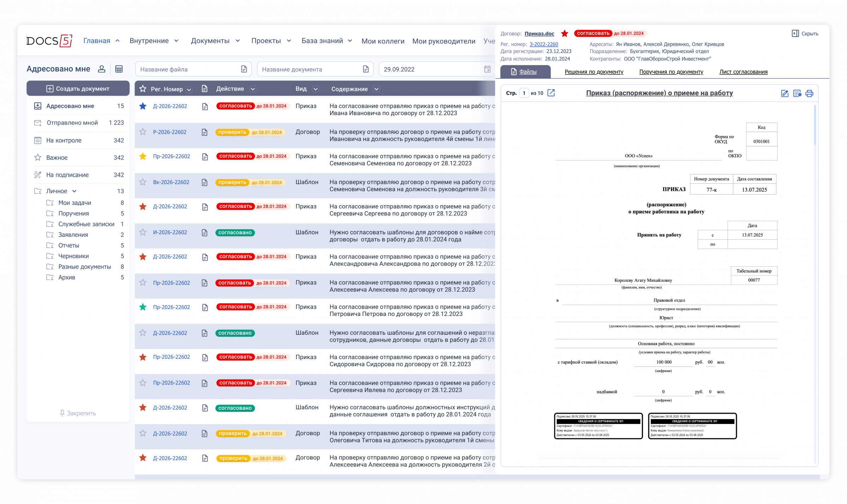The width and height of the screenshot is (847, 504).
Task: Switch to Поручения по документу tab
Action: (671, 72)
